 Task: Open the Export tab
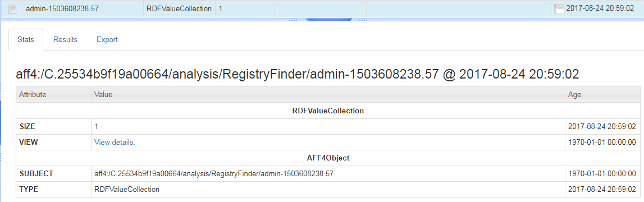tap(107, 40)
